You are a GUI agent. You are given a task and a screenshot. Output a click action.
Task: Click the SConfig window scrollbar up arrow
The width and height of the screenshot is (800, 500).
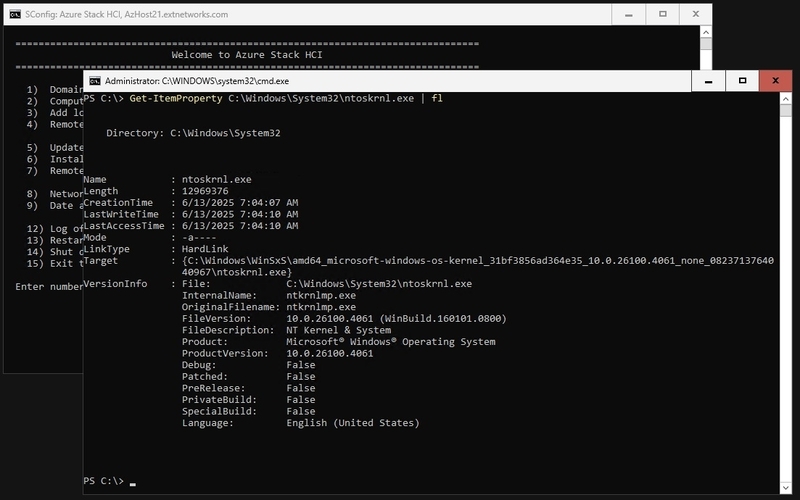tap(706, 32)
